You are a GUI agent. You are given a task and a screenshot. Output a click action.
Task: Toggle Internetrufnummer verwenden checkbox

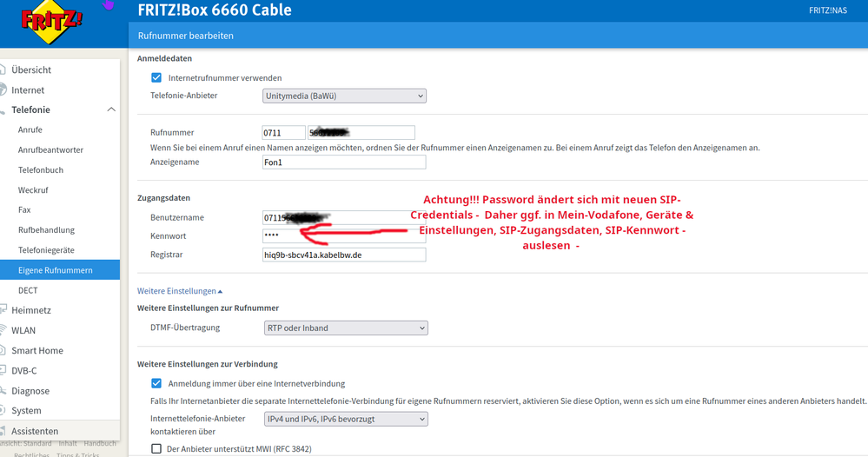pyautogui.click(x=156, y=77)
